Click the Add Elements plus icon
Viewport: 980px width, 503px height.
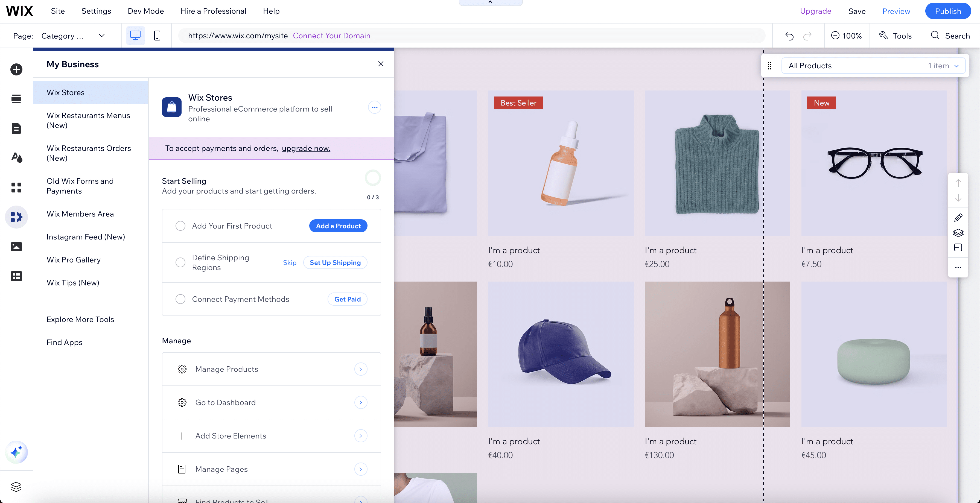click(x=16, y=69)
